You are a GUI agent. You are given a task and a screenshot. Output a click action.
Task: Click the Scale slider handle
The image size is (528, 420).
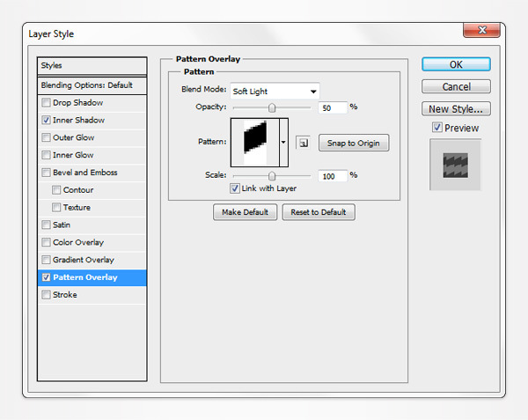click(x=272, y=176)
